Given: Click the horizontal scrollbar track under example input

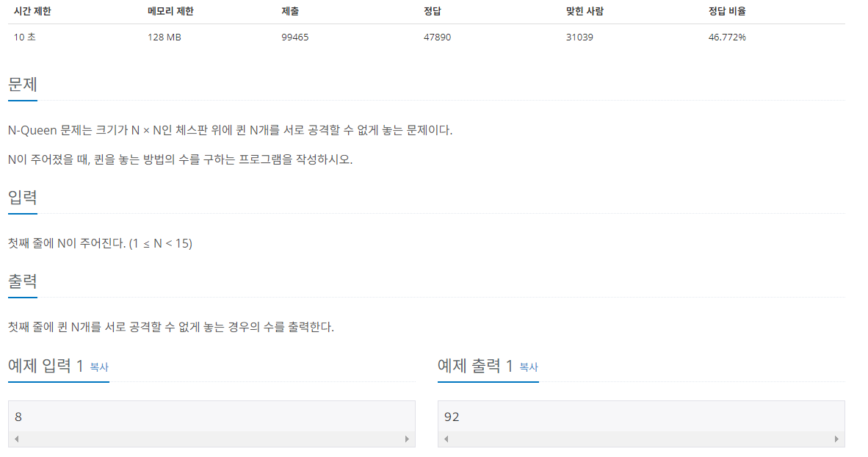Looking at the screenshot, I should (211, 439).
